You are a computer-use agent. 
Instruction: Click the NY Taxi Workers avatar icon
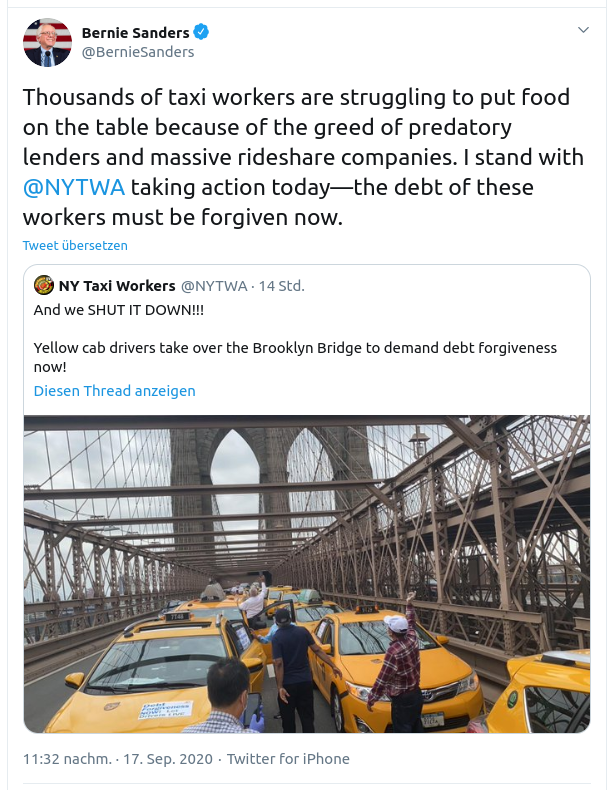44,286
